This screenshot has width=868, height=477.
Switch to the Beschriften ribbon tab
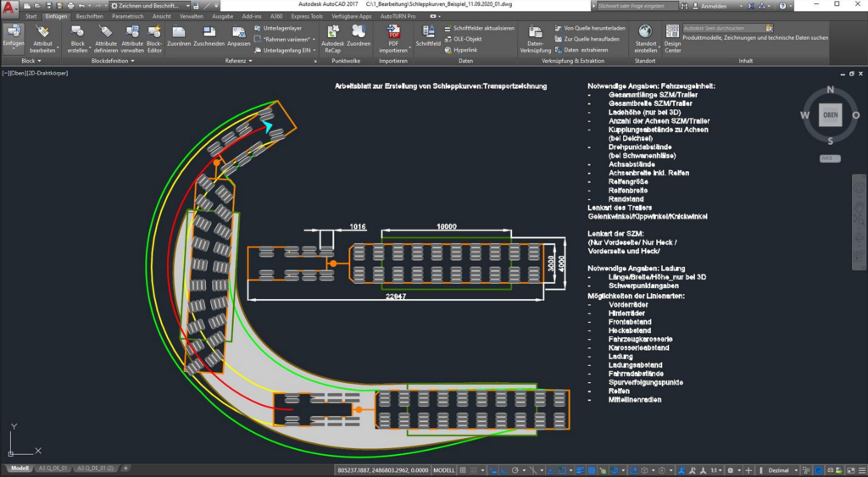[90, 17]
